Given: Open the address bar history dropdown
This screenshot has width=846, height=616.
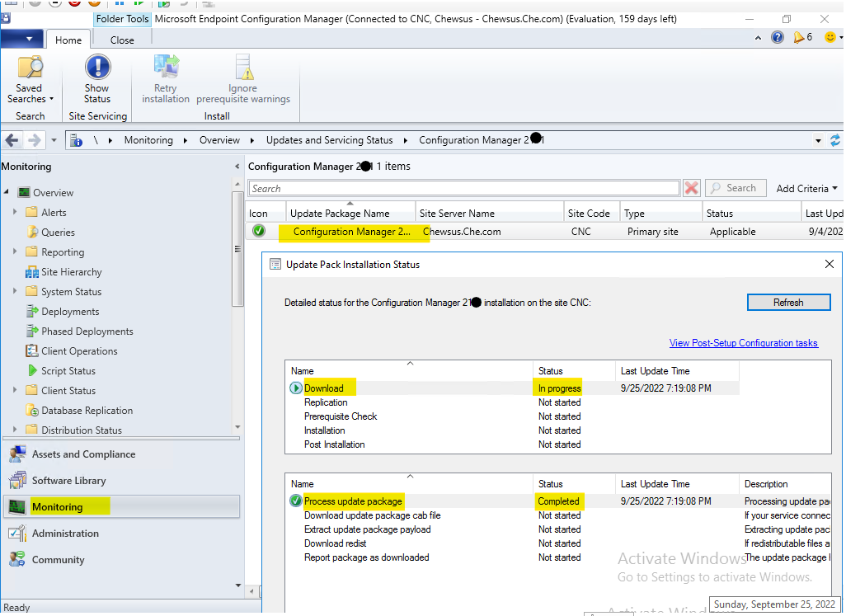Looking at the screenshot, I should (x=818, y=141).
